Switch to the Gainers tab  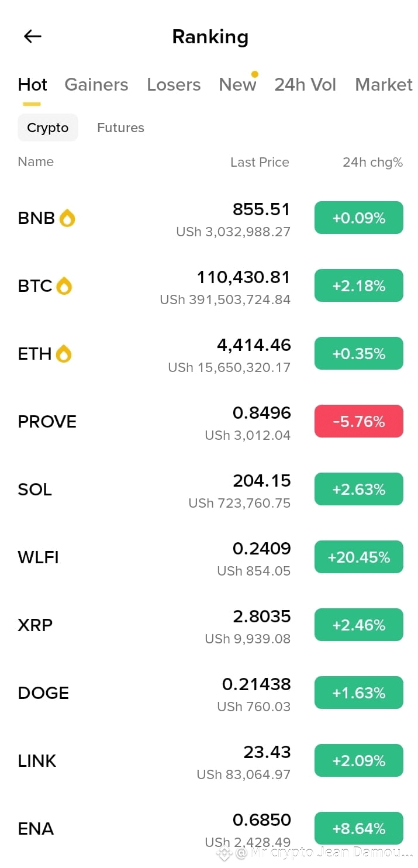click(x=96, y=85)
